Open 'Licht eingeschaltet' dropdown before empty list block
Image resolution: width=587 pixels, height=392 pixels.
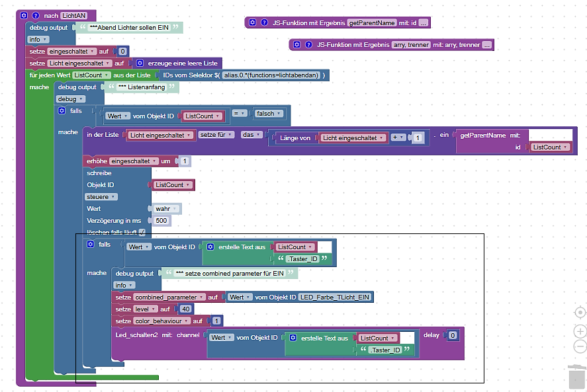[79, 63]
